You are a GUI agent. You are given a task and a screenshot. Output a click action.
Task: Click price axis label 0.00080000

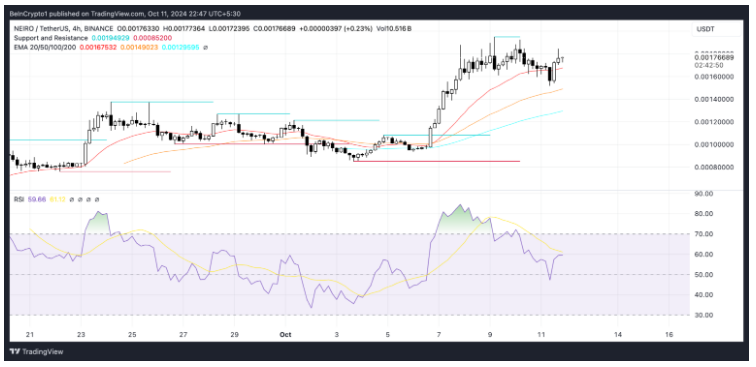[714, 167]
